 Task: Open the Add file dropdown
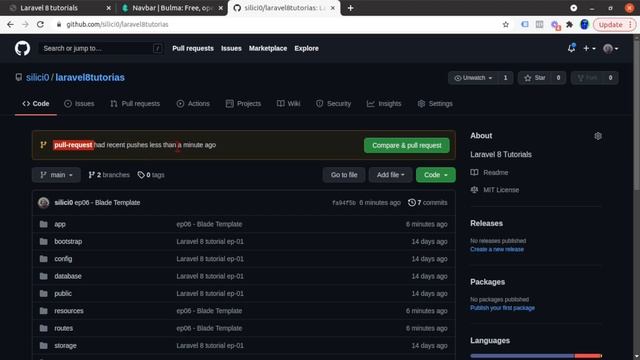click(x=391, y=175)
